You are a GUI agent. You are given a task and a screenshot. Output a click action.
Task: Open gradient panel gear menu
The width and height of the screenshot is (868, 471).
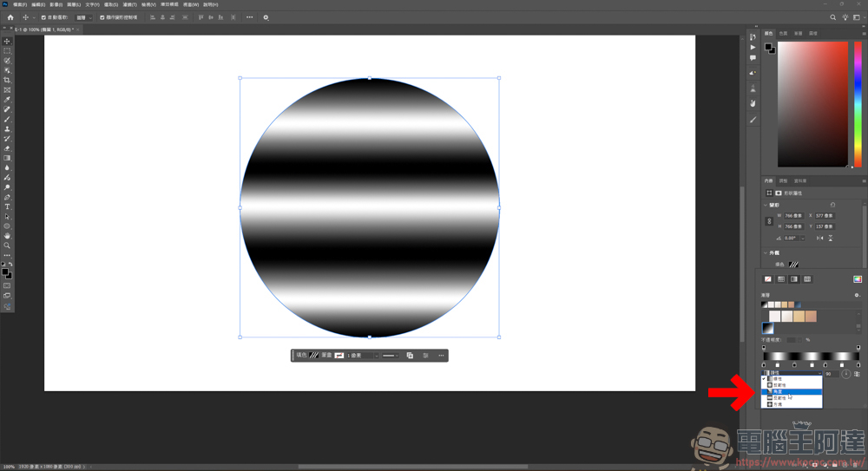[857, 295]
